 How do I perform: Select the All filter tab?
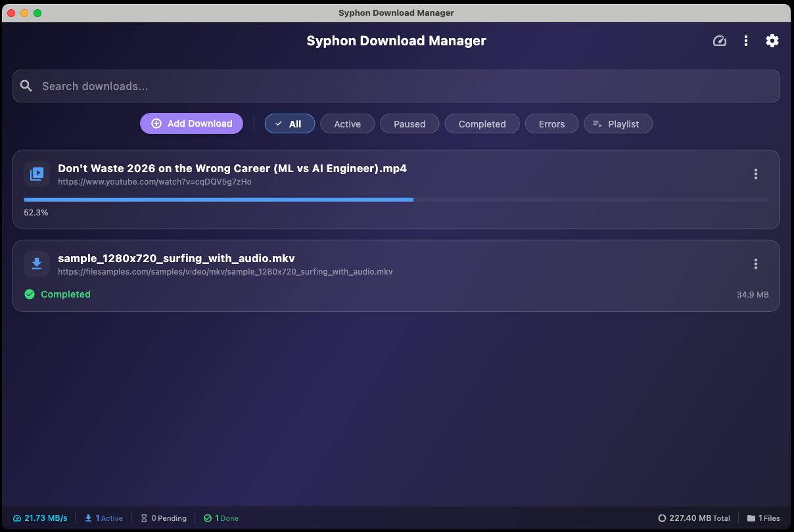[x=290, y=123]
